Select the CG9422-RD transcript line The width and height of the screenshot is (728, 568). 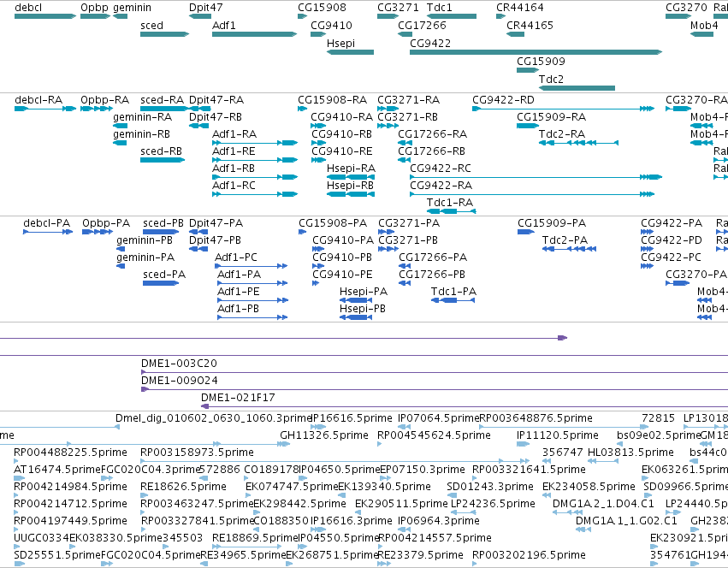563,109
